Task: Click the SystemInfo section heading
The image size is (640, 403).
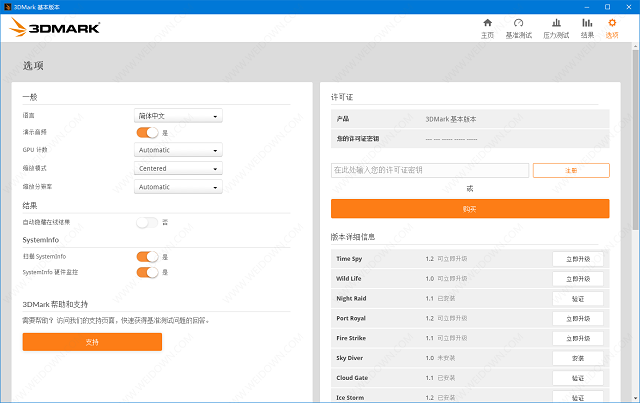Action: pos(41,240)
